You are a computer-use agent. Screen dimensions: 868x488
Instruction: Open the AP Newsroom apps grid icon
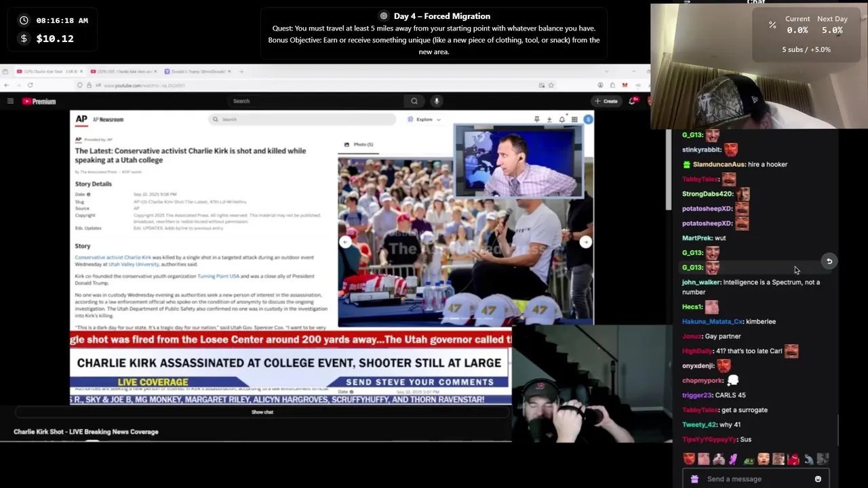[x=574, y=119]
